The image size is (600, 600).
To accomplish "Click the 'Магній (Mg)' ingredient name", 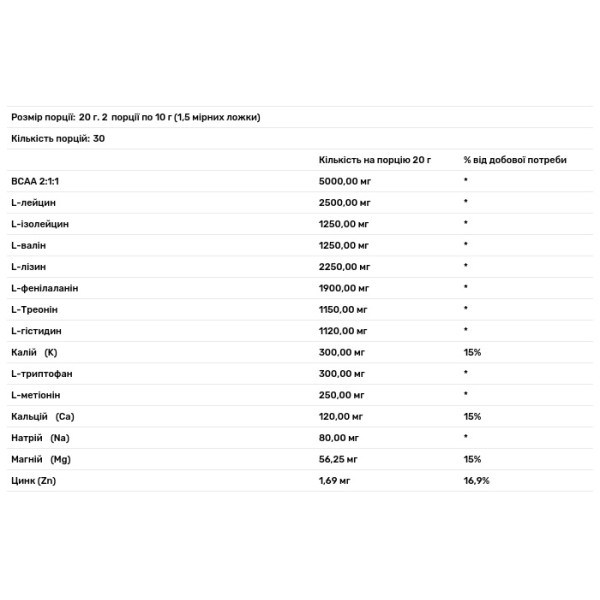I will [40, 458].
